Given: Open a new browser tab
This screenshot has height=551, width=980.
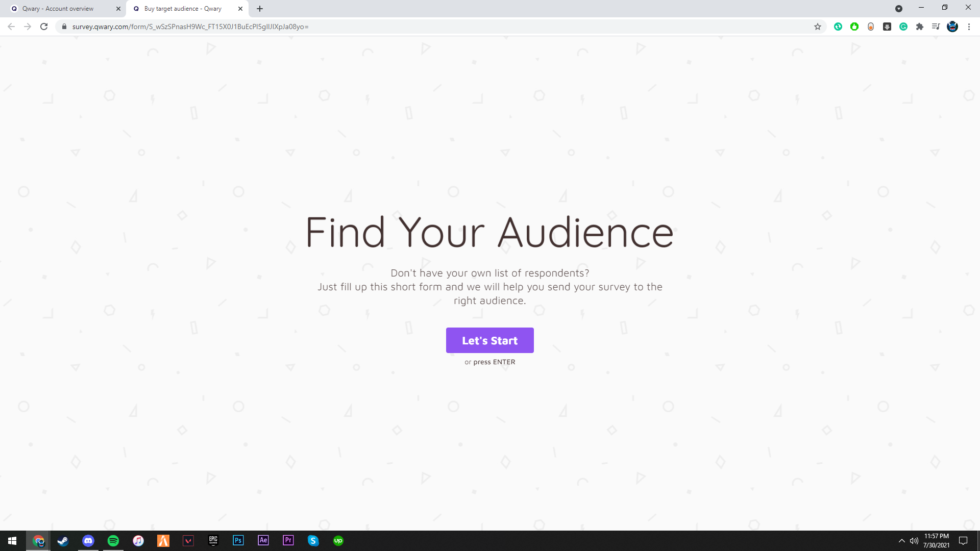Looking at the screenshot, I should (260, 9).
